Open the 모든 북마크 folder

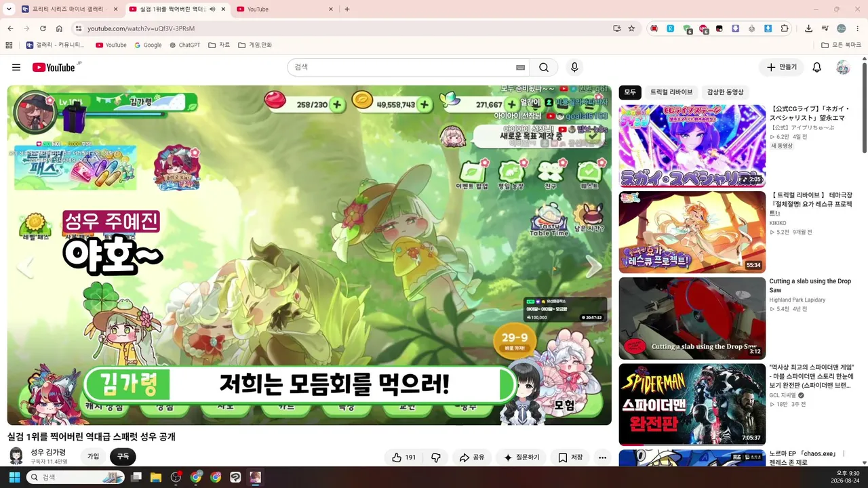click(x=842, y=45)
